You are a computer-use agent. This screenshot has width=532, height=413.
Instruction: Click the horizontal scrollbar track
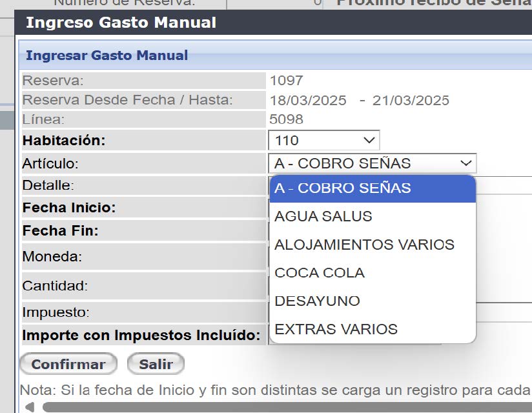pos(284,407)
